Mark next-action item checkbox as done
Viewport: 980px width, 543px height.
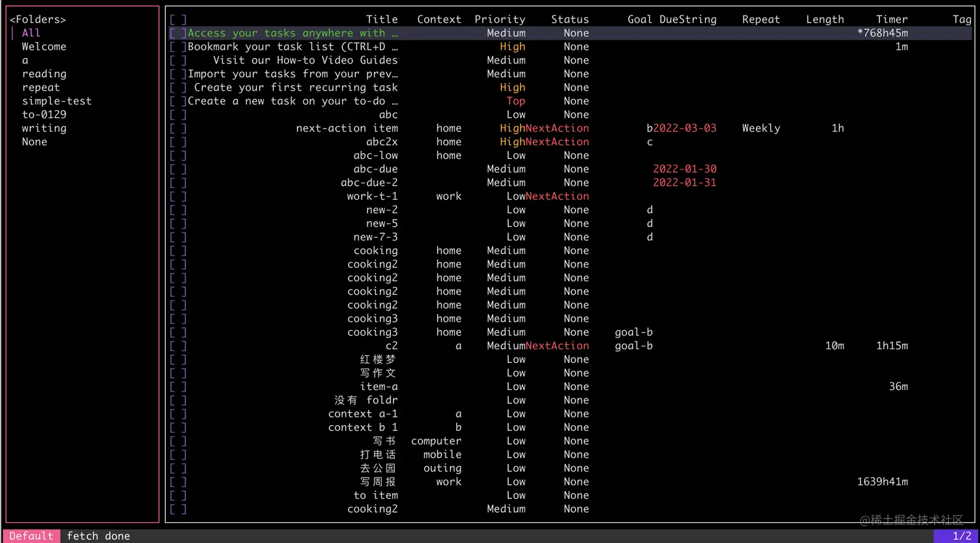[x=178, y=128]
